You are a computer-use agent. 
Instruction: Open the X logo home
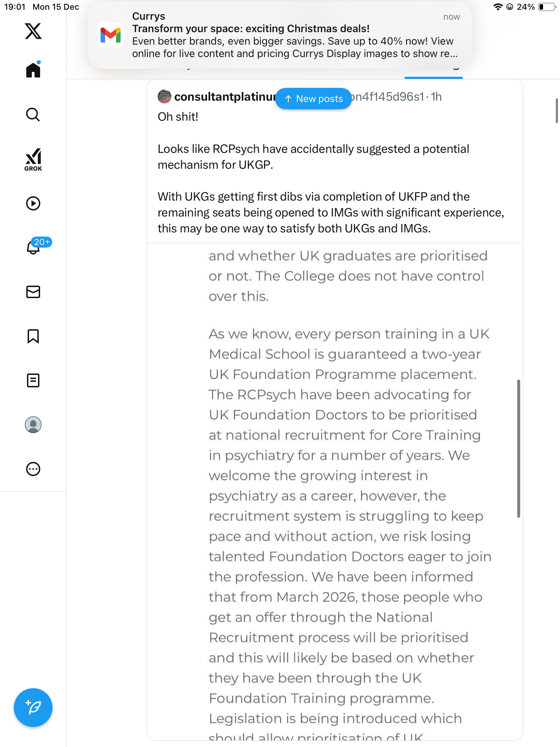click(33, 31)
